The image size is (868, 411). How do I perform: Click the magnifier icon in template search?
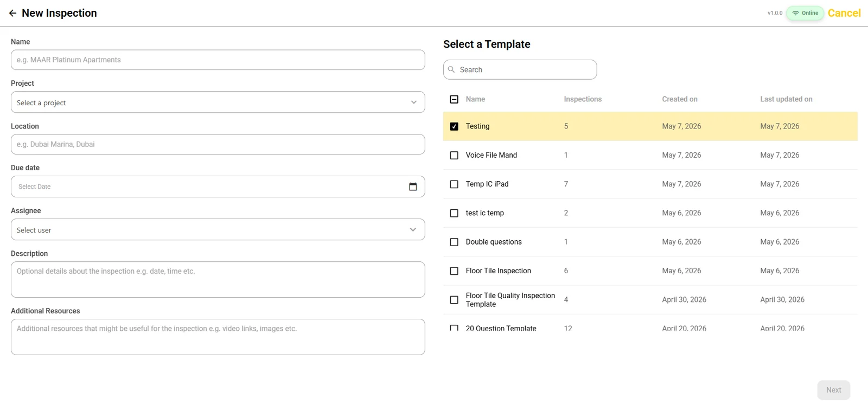[451, 69]
